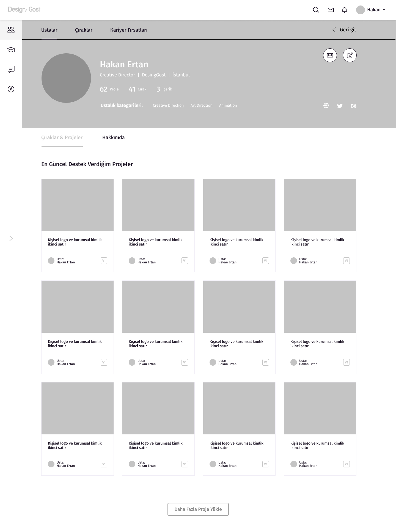Open the Kariyer Fırsatları tab

(x=129, y=30)
